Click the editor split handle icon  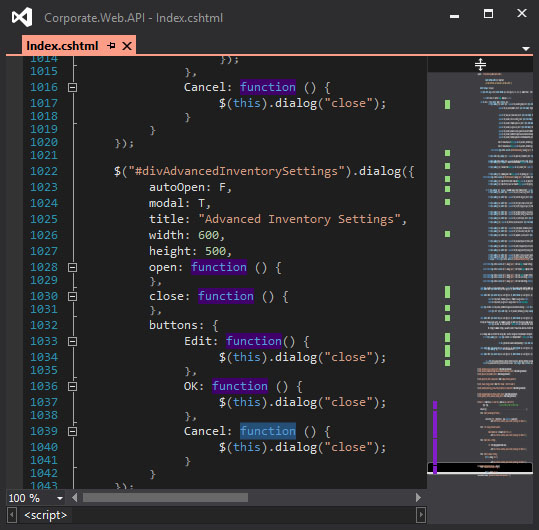tap(480, 65)
